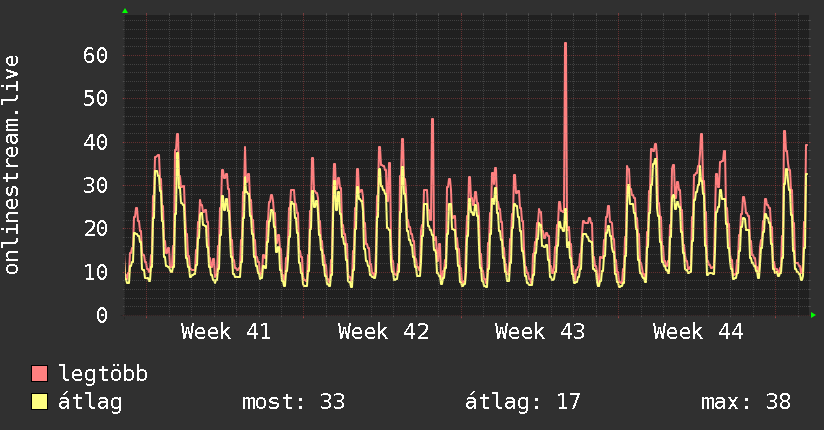Click the y-axis label '0'
Image resolution: width=824 pixels, height=430 pixels.
point(102,315)
